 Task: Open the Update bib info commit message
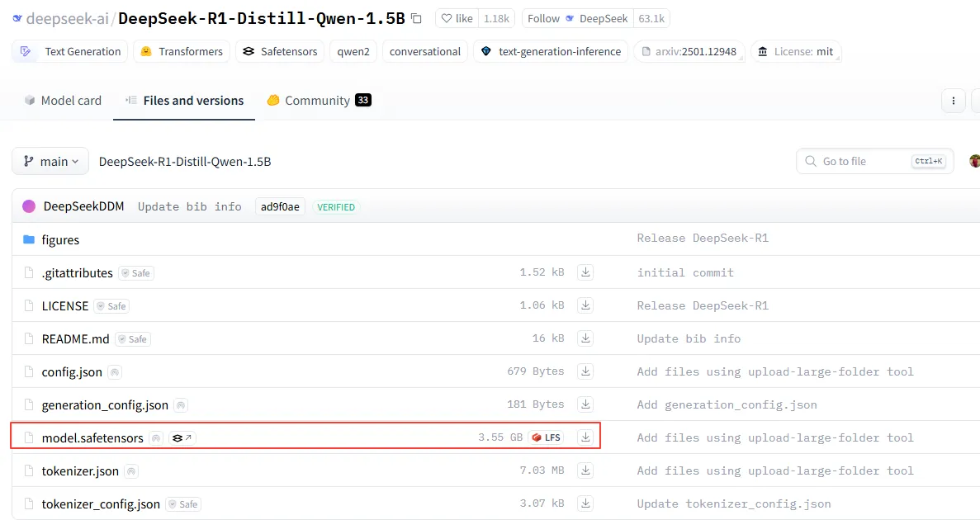(x=189, y=206)
